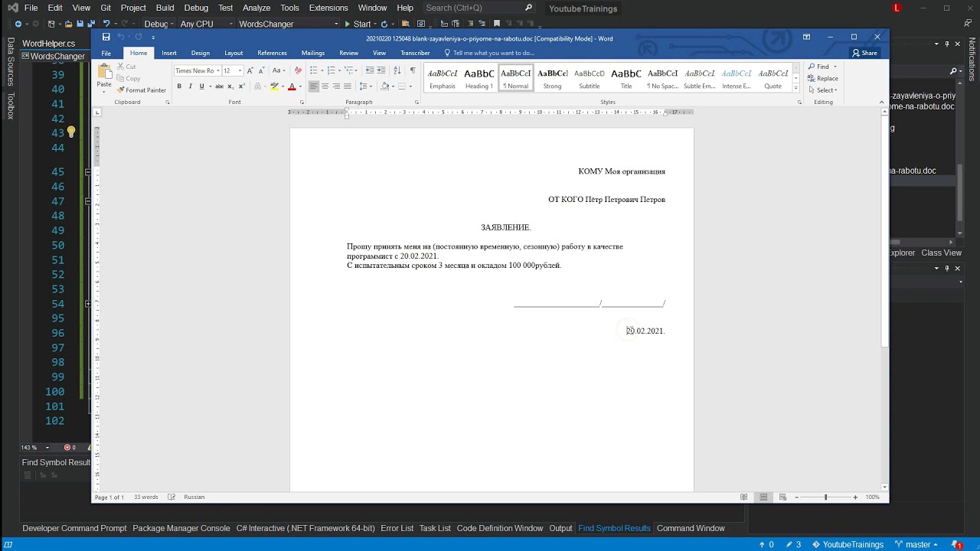Open the Select dropdown in Editing

pos(823,90)
